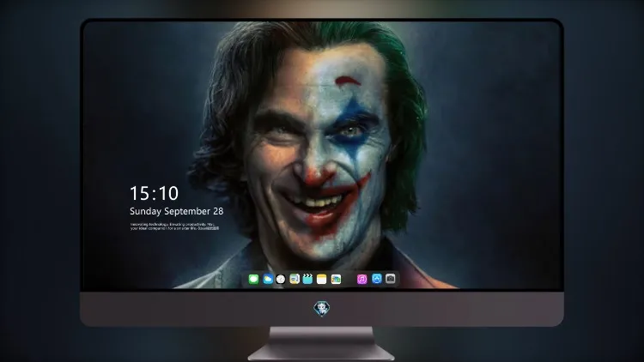
Task: Click the monitor stand below the screen
Action: (321, 343)
